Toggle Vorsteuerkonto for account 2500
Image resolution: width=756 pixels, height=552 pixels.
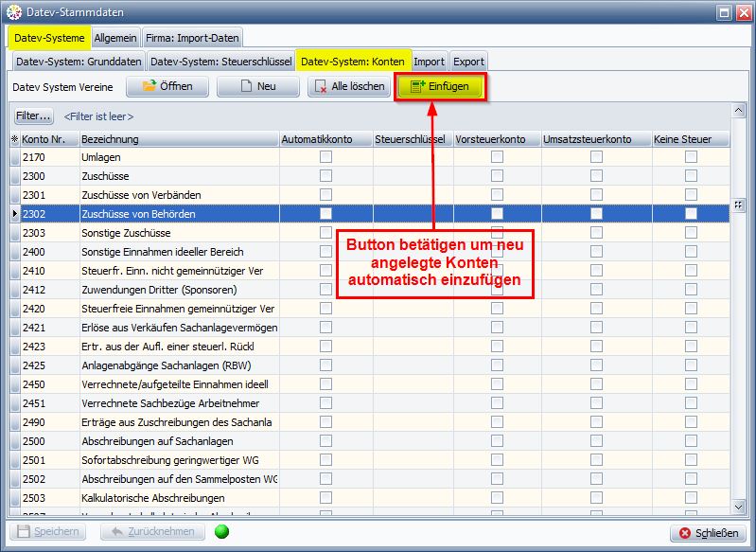pos(497,441)
